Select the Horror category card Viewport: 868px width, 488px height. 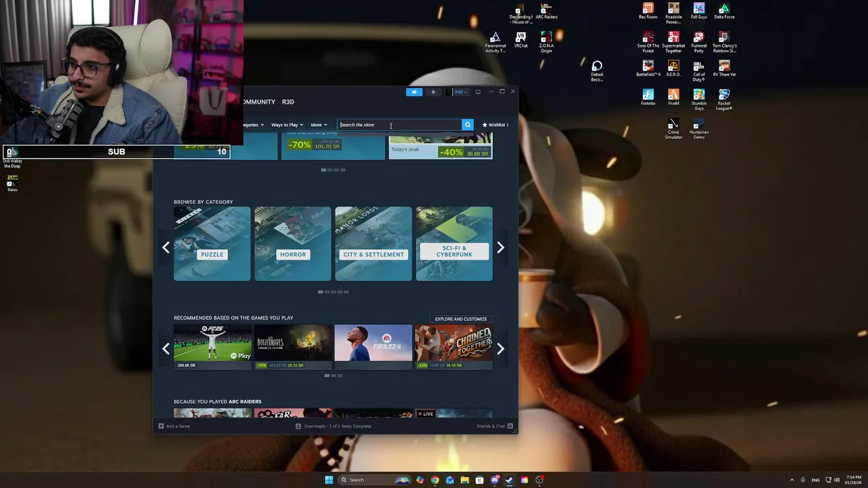click(x=292, y=243)
